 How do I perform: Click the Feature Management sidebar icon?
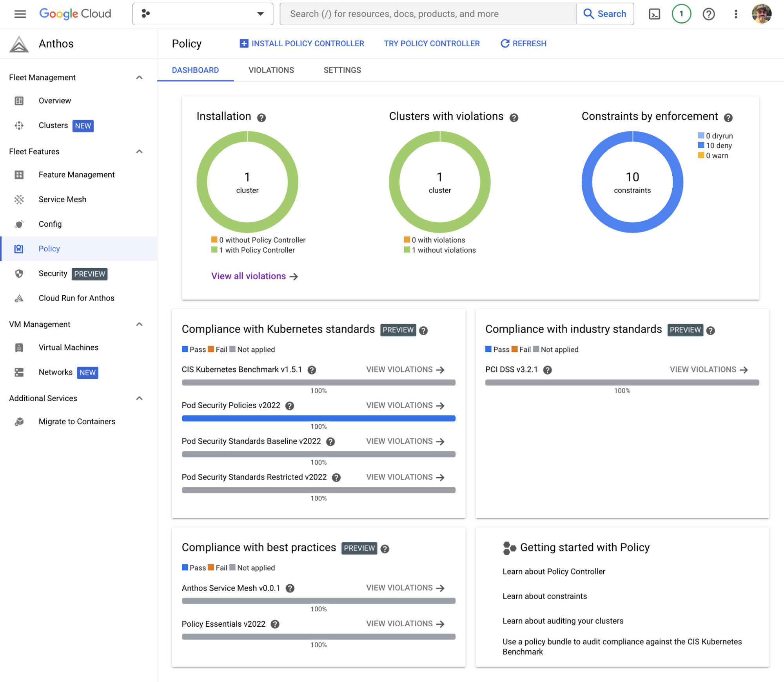click(x=19, y=175)
